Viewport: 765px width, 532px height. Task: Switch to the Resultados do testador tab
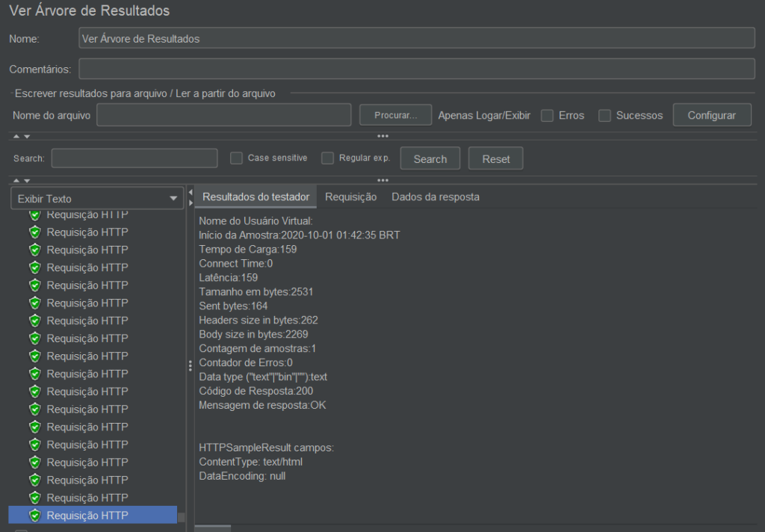(x=256, y=197)
